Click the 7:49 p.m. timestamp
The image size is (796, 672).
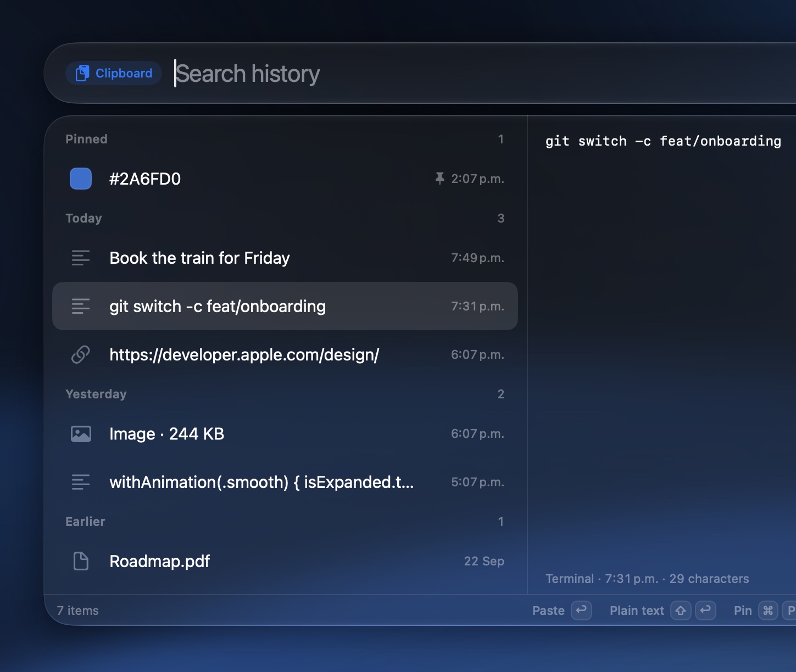pyautogui.click(x=477, y=258)
